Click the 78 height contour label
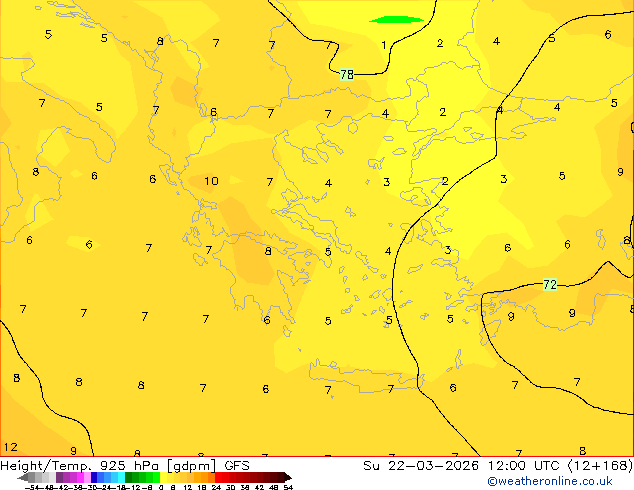The image size is (634, 490). [347, 74]
